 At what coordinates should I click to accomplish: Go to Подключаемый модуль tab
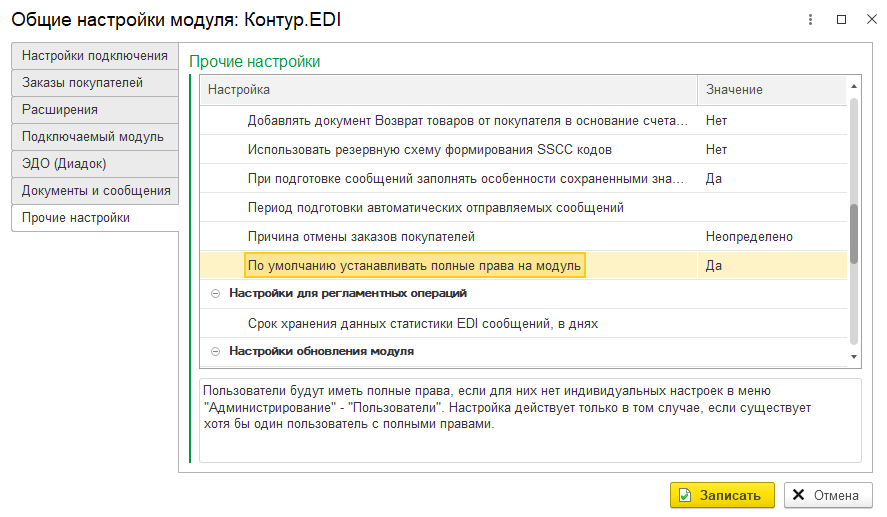(95, 137)
